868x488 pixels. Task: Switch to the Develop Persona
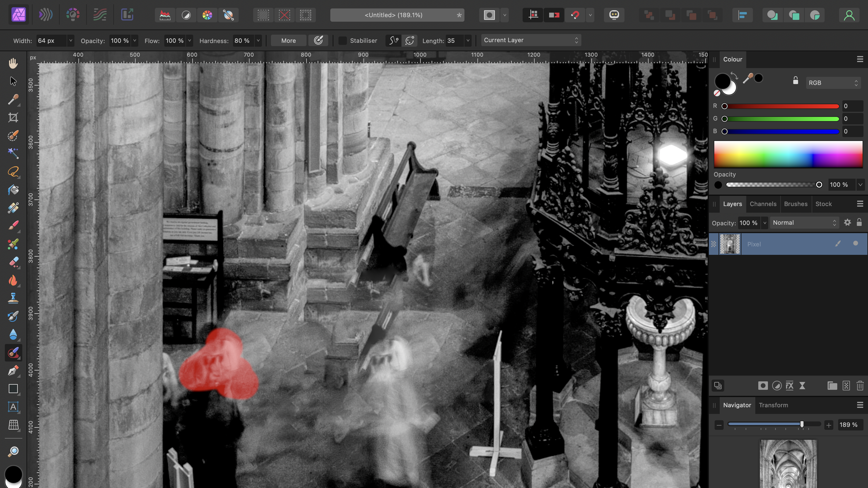coord(73,15)
